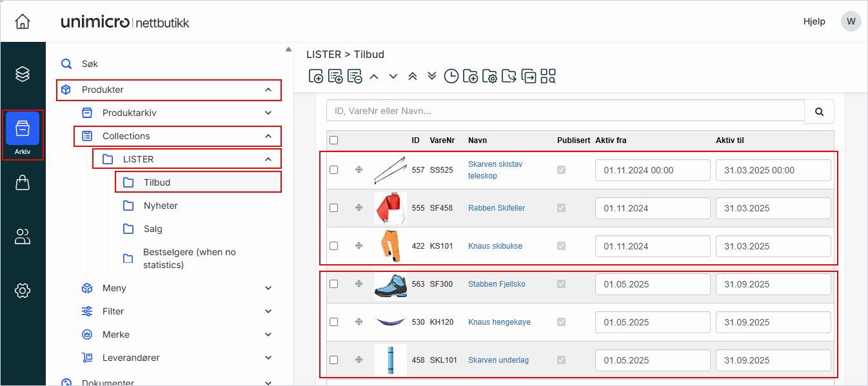This screenshot has height=386, width=868.
Task: Expand the Produktarkiv tree node
Action: tap(268, 113)
